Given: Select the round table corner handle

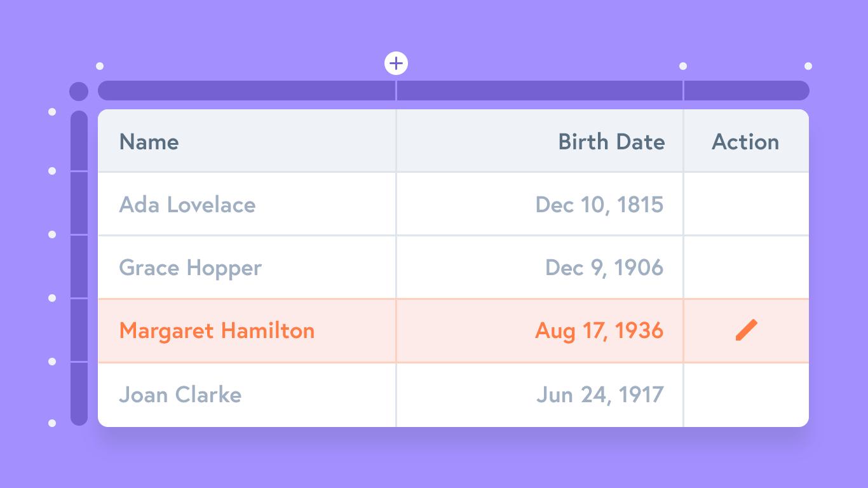Looking at the screenshot, I should pyautogui.click(x=79, y=91).
